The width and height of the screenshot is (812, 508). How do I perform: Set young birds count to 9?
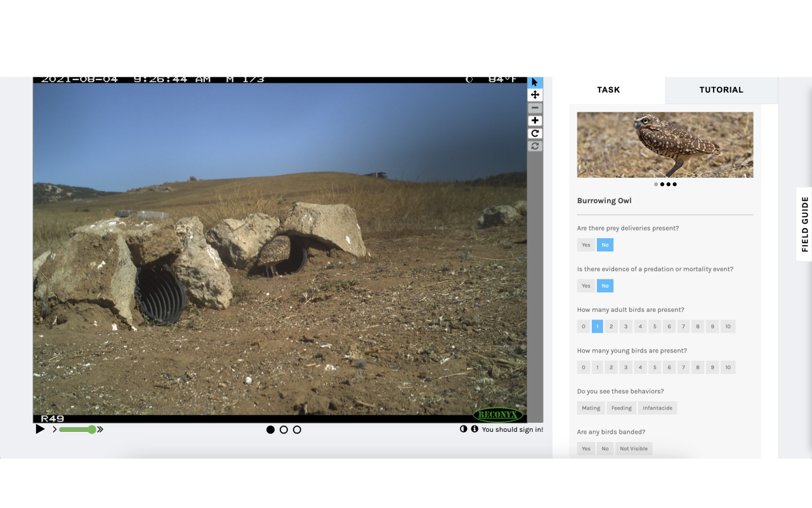tap(712, 367)
